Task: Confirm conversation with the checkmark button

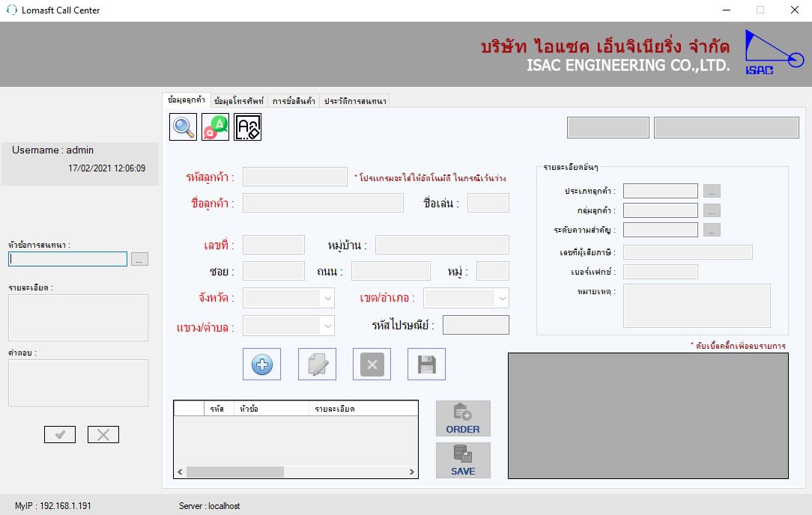Action: [x=60, y=434]
